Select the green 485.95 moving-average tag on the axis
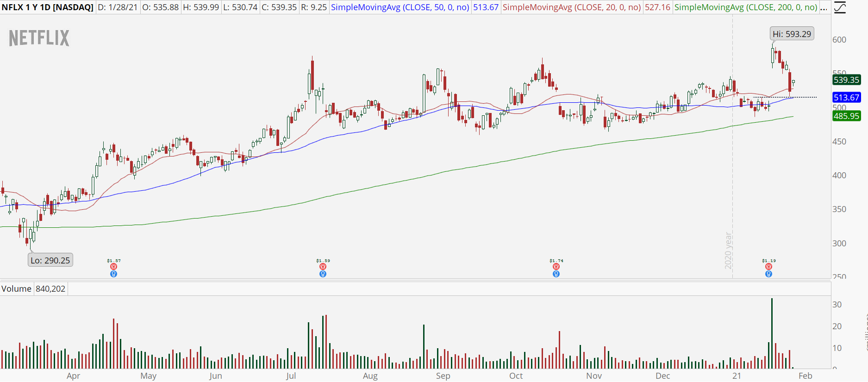 [846, 116]
